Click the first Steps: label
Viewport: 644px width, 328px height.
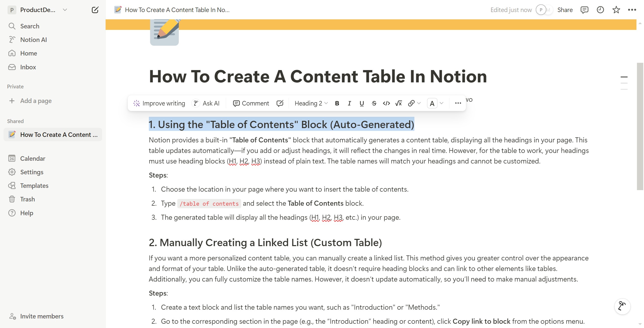[x=158, y=175]
